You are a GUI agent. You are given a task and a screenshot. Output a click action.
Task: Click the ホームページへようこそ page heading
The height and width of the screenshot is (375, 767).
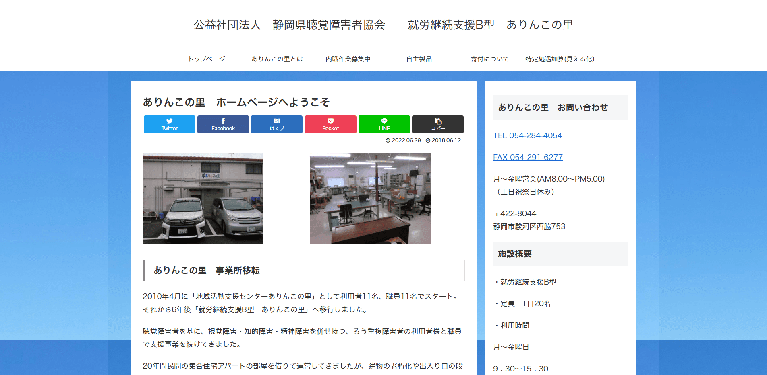(x=237, y=102)
